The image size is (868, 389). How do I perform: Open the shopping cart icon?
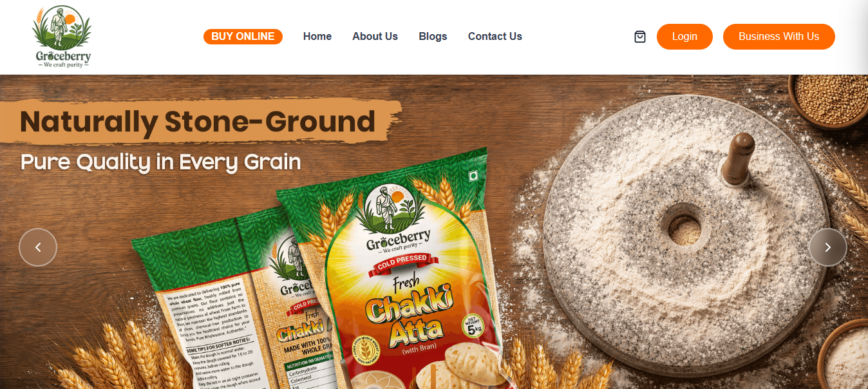point(639,37)
